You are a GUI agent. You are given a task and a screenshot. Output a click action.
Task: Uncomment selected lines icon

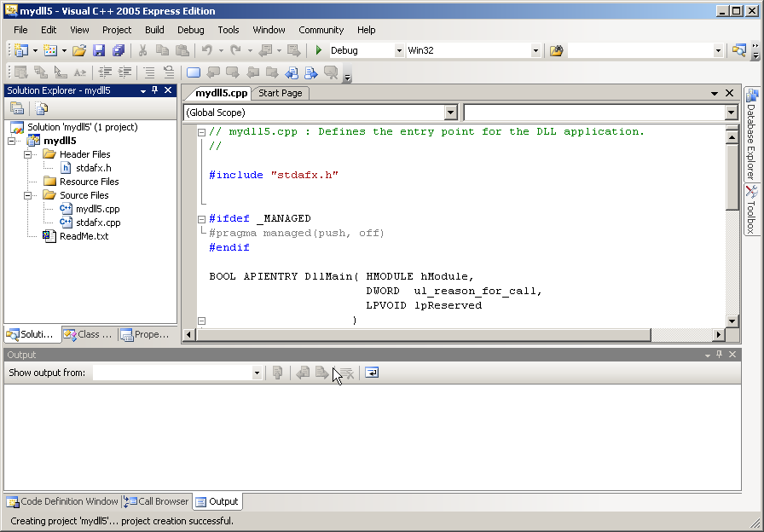tap(169, 72)
